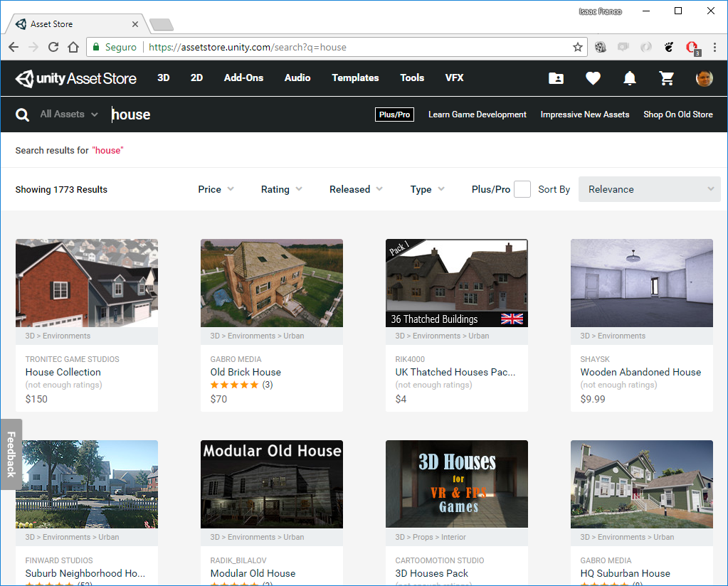
Task: Open Learn Game Development link
Action: click(478, 114)
